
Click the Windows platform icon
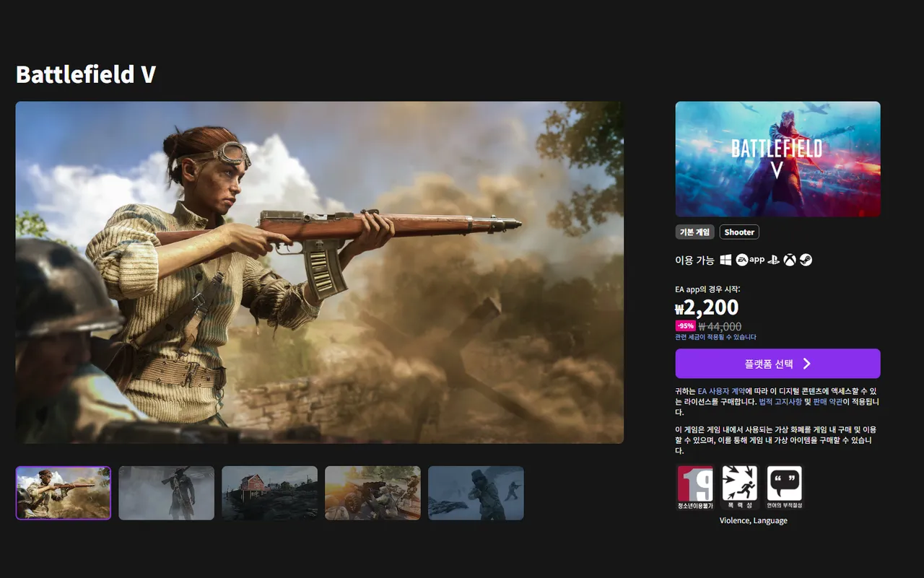pyautogui.click(x=725, y=260)
